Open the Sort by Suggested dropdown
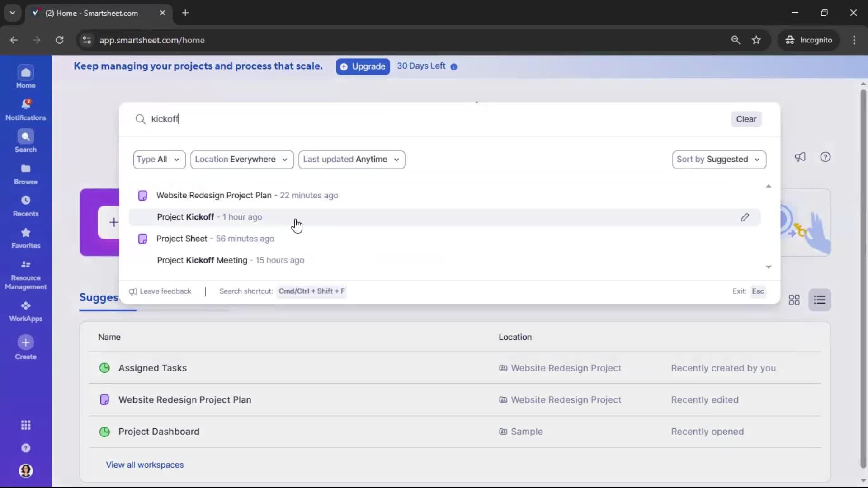The width and height of the screenshot is (868, 488). pos(719,160)
